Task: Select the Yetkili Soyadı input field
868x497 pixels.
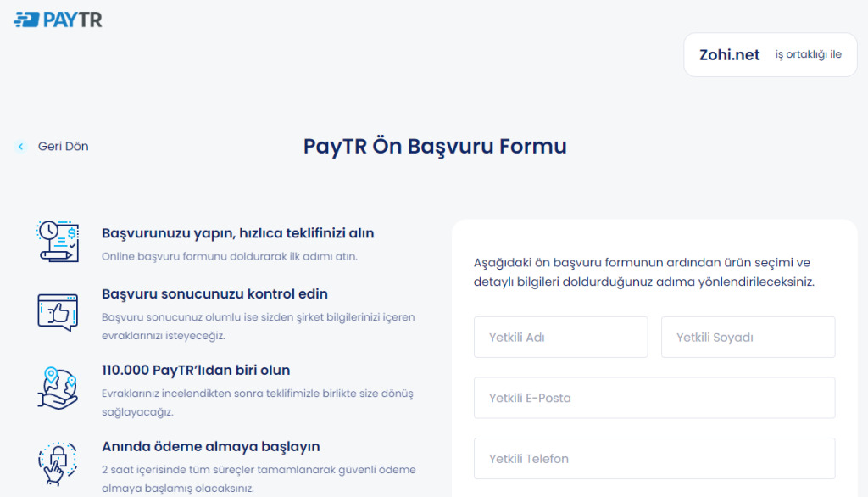Action: 748,338
